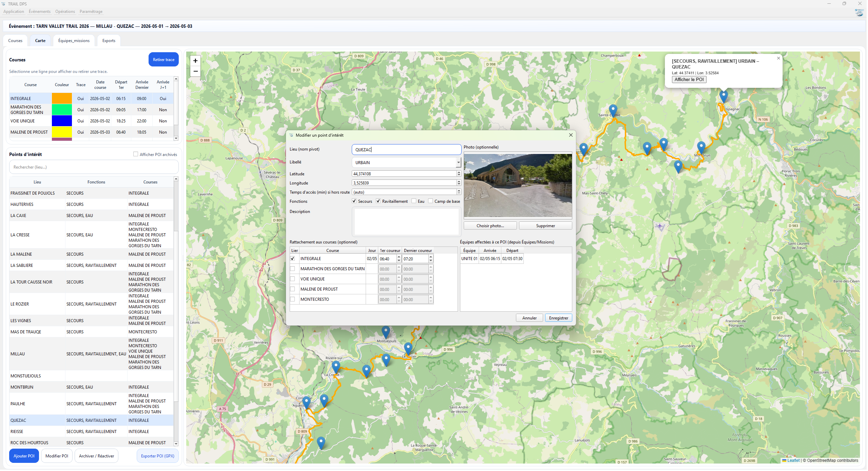Viewport: 868px width, 471px height.
Task: Click Choisir photo... button
Action: point(490,226)
